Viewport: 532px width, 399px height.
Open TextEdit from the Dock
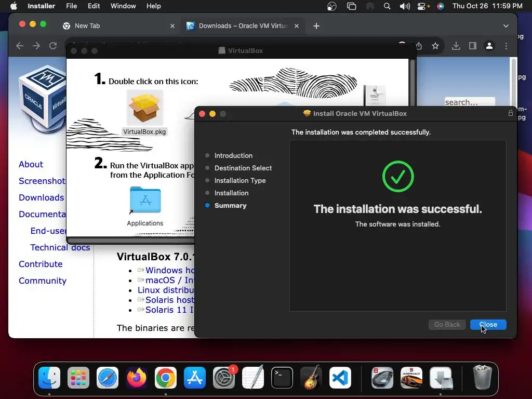tap(253, 378)
